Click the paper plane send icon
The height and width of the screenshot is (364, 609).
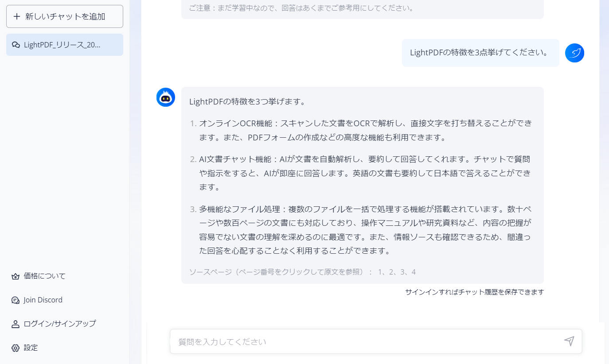click(570, 341)
